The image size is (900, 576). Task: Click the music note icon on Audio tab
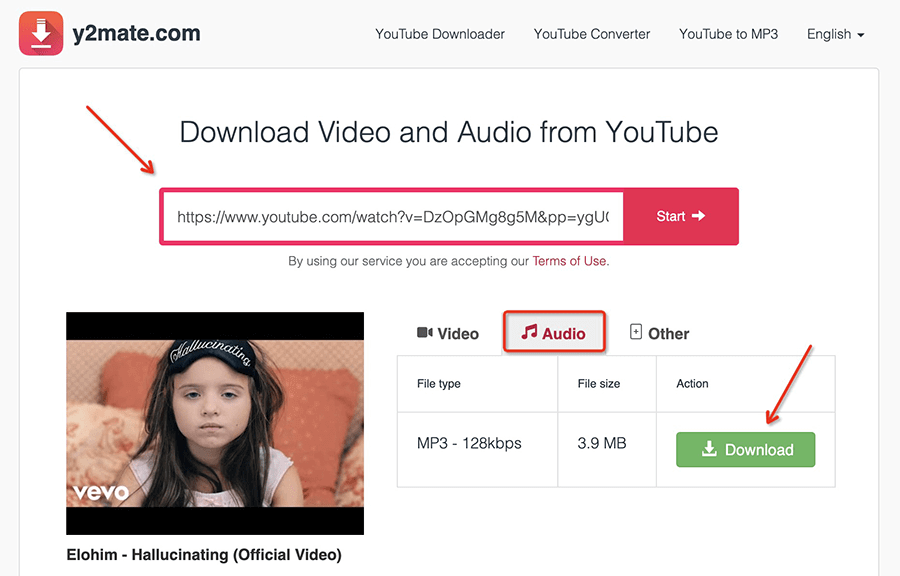[x=529, y=332]
